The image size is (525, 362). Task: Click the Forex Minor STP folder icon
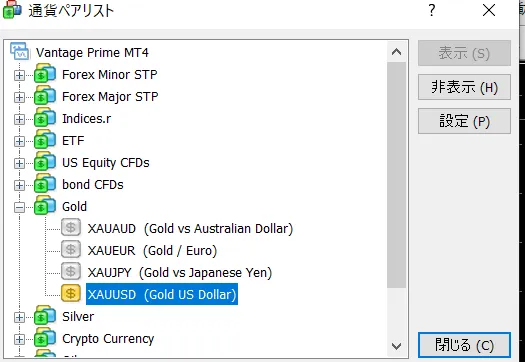45,74
